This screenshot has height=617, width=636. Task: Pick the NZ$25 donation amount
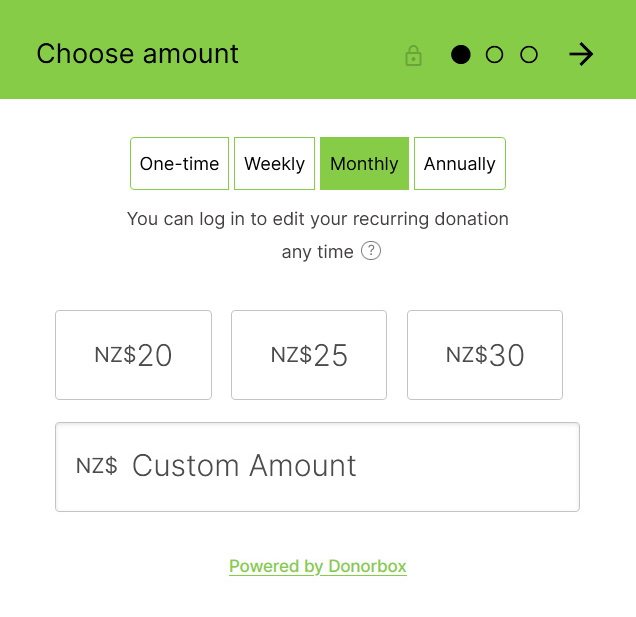point(309,355)
